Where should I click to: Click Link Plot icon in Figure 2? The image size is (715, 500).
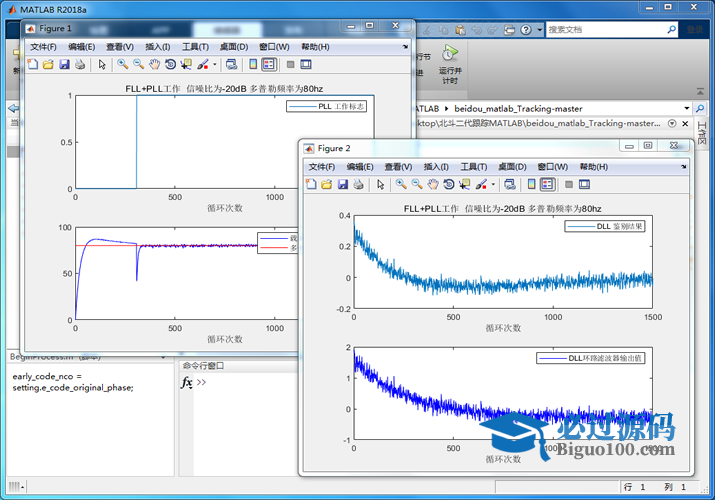[x=510, y=184]
